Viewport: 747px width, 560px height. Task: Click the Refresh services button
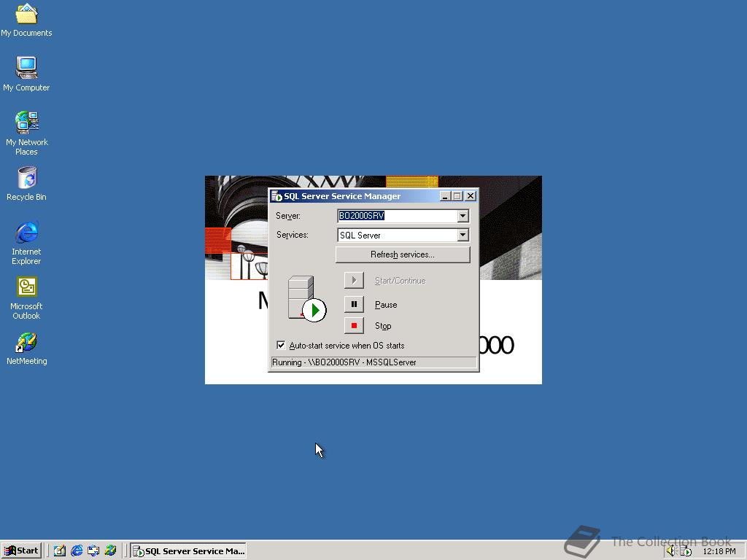point(402,254)
